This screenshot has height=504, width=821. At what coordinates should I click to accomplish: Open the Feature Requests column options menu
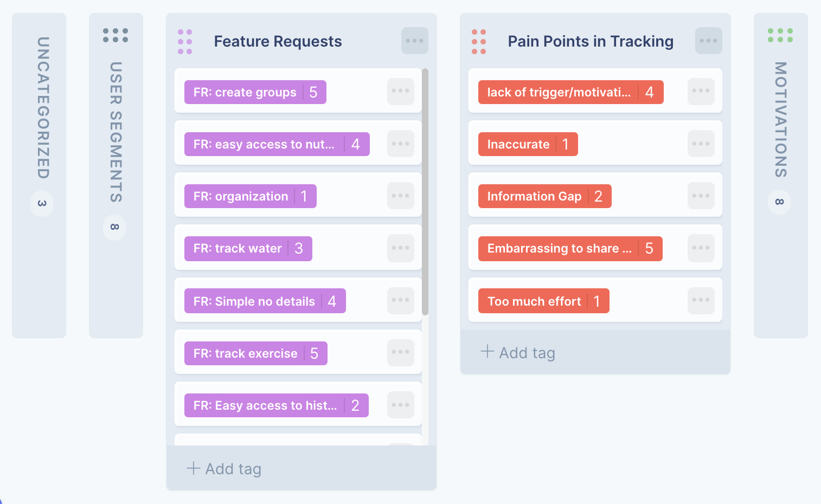(414, 41)
